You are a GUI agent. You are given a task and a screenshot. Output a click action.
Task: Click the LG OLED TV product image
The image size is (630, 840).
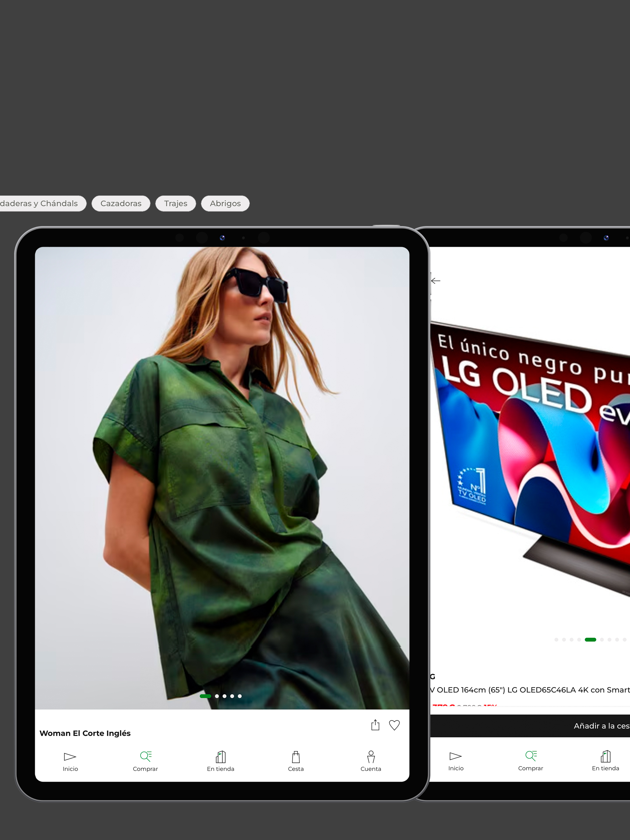click(532, 456)
